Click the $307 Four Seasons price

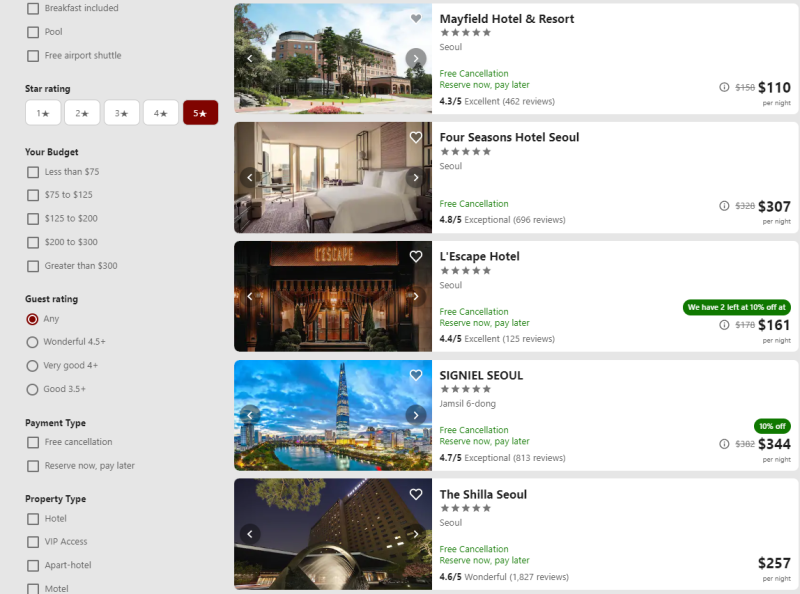pos(774,207)
